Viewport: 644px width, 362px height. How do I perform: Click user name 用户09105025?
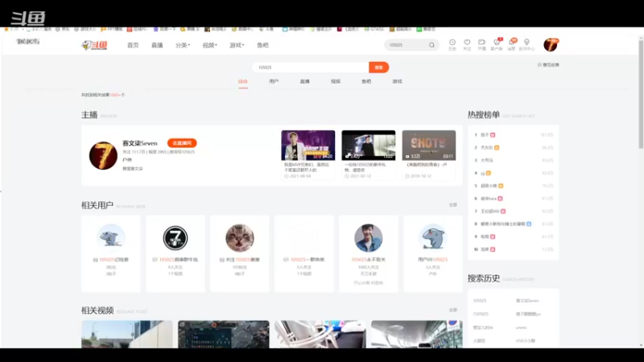(432, 260)
